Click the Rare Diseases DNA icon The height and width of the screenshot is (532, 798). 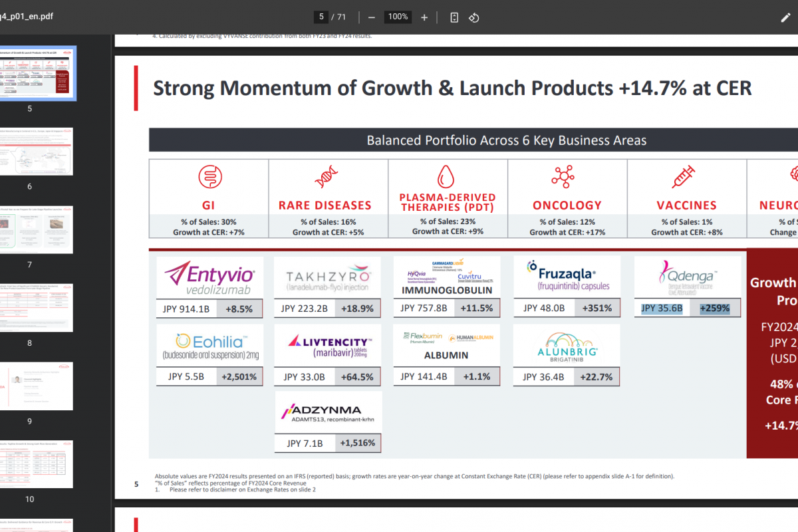pyautogui.click(x=326, y=178)
